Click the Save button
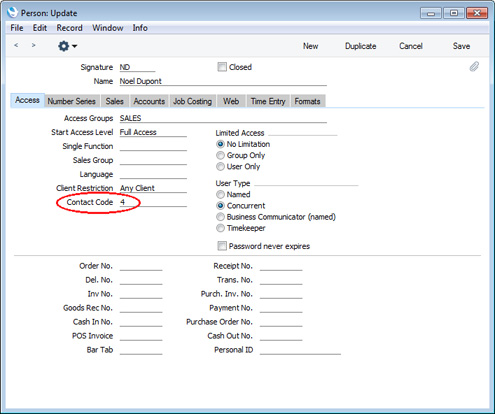Viewport: 495px width, 414px height. (x=461, y=46)
